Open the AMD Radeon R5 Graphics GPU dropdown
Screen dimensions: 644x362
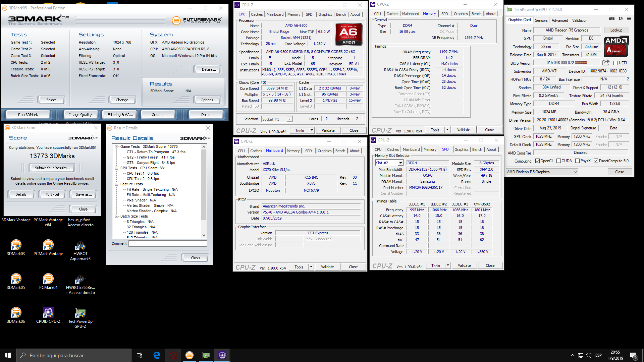(542, 172)
